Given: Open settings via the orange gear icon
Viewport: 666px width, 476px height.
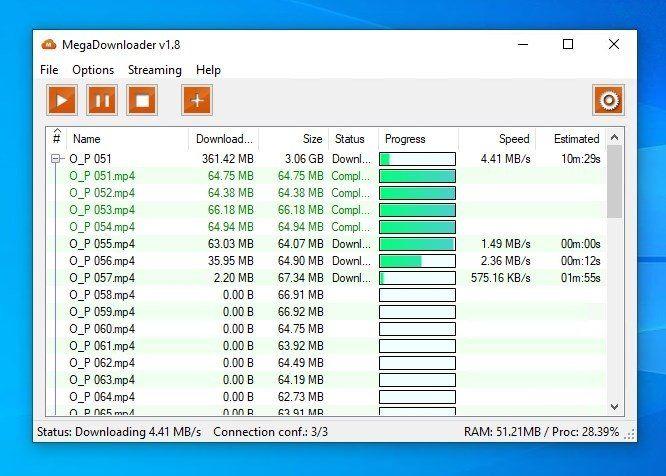Looking at the screenshot, I should click(x=608, y=100).
